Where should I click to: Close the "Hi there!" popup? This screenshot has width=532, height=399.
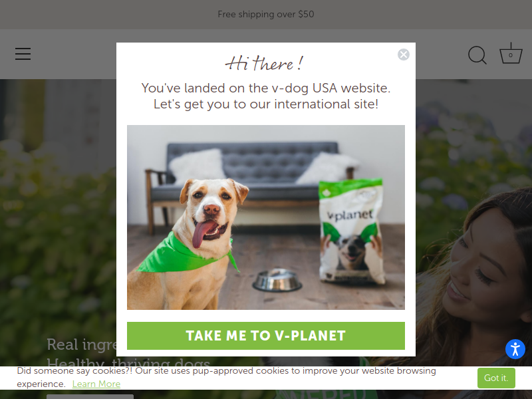[404, 55]
